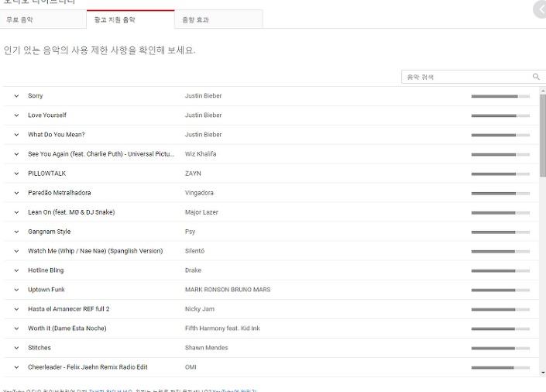Click the artist MARK RONSON BRUNO MARS
This screenshot has width=546, height=392.
pyautogui.click(x=228, y=290)
